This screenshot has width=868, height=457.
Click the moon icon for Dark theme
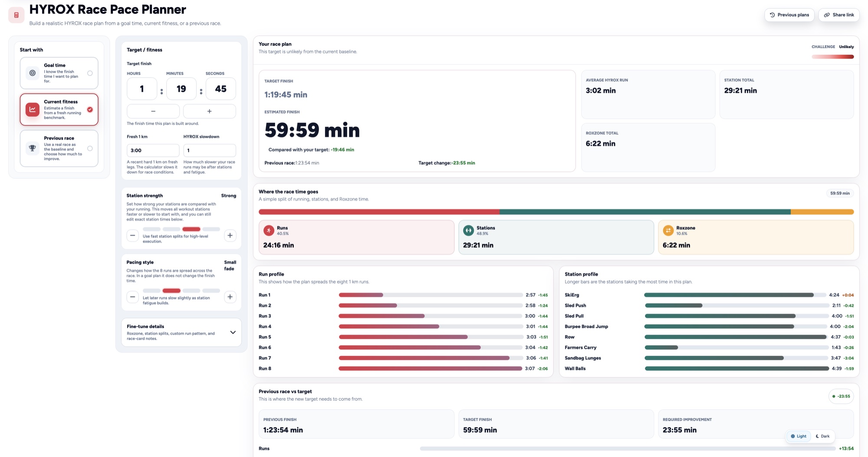pyautogui.click(x=817, y=436)
